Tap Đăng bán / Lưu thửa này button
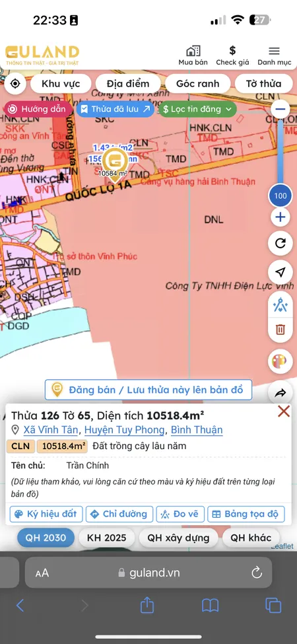Viewport: 297px width, 644px height. click(x=148, y=389)
